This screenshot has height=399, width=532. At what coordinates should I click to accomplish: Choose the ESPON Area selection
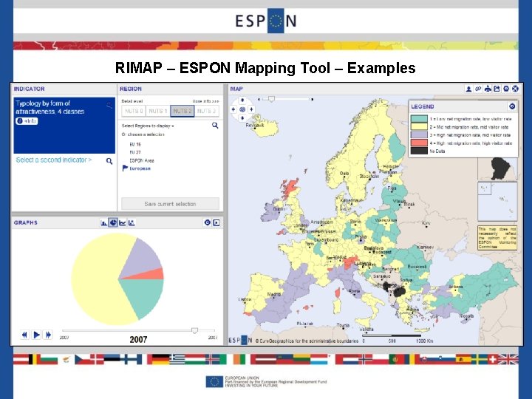pos(141,160)
